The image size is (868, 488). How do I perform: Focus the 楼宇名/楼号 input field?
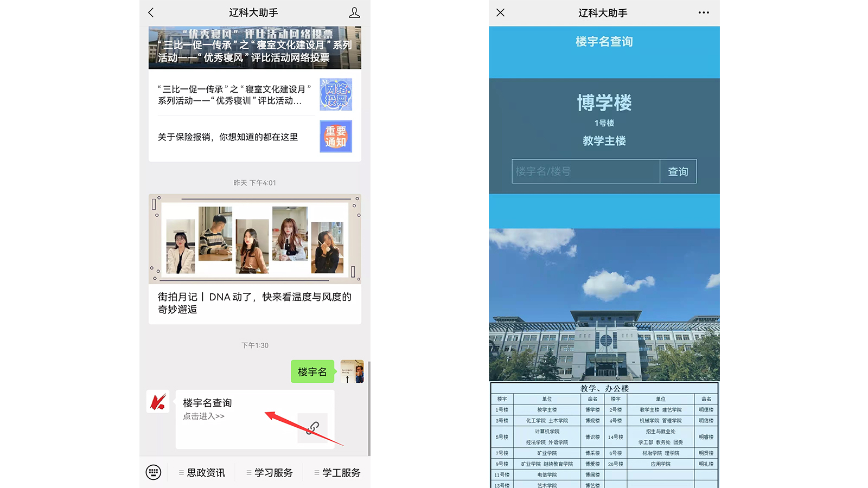[585, 171]
